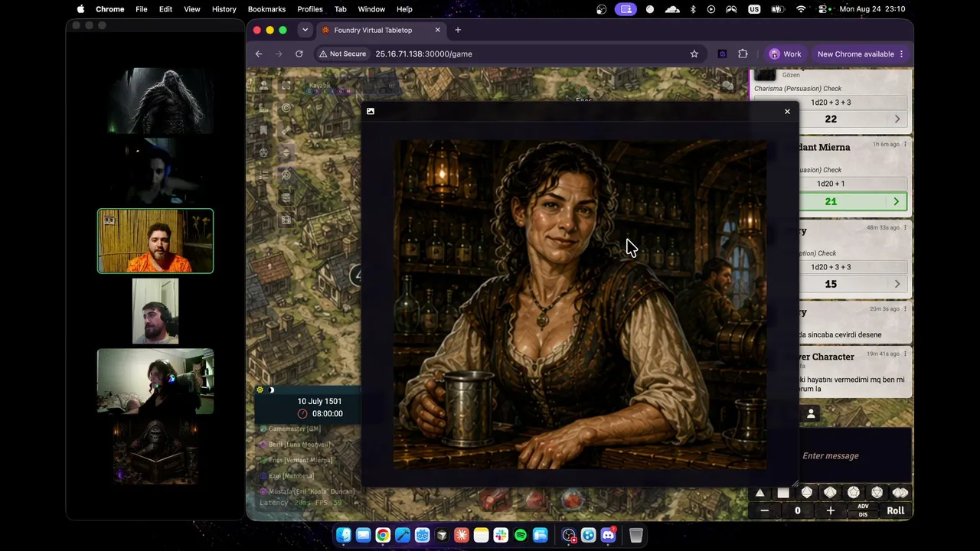
Task: Open the Work profile menu
Action: [x=786, y=54]
